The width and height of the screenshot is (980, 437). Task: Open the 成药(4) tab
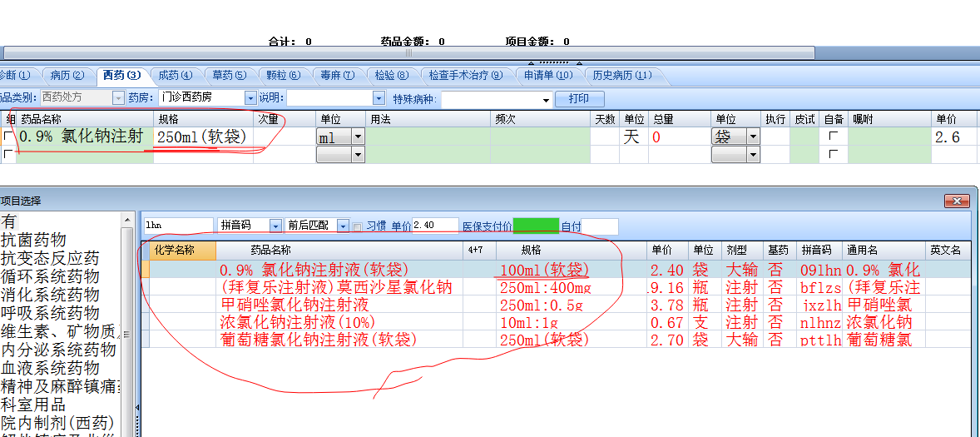tap(175, 76)
